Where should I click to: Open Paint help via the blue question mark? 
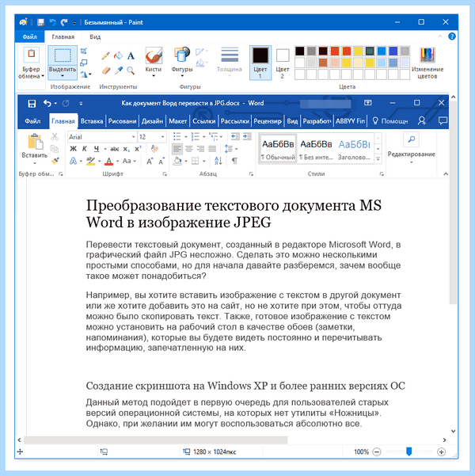click(452, 36)
